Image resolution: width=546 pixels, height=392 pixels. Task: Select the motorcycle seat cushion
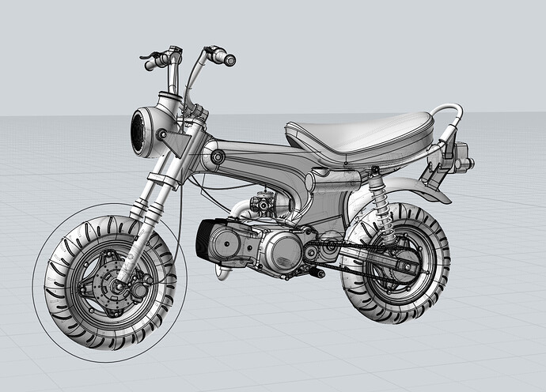pos(358,138)
